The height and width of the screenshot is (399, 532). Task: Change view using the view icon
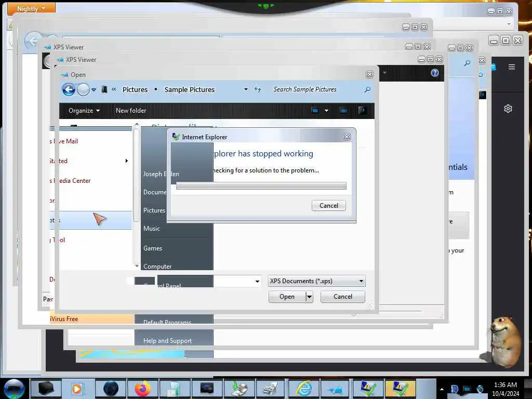[314, 111]
